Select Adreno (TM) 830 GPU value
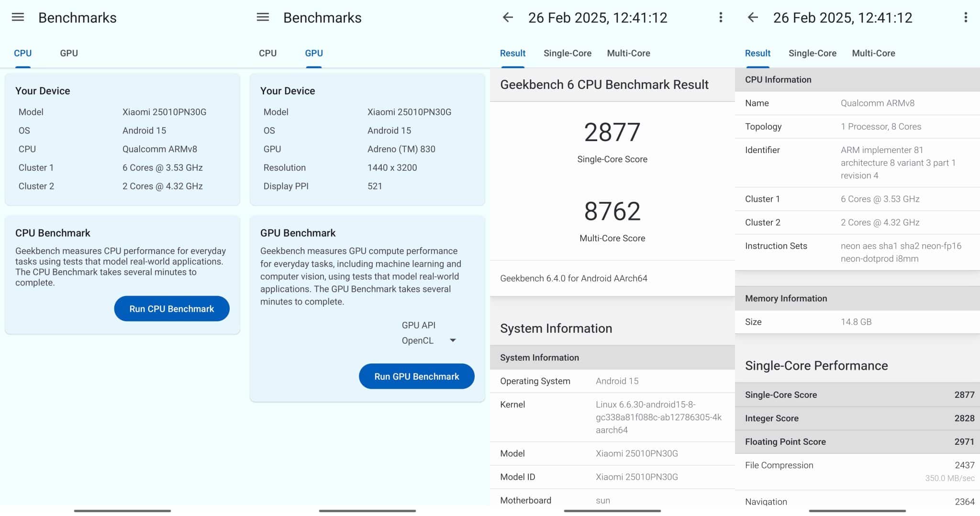Viewport: 980px width, 516px height. [x=401, y=149]
